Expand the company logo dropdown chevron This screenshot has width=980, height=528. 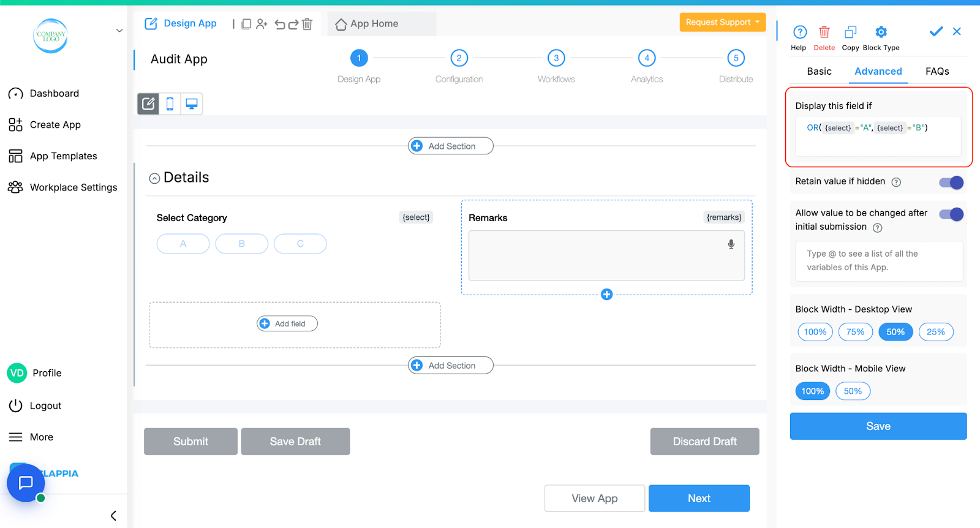119,30
